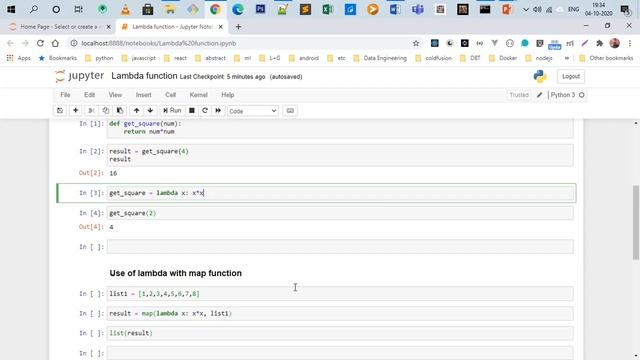Open the cell type Code dropdown
Viewport: 640px width, 360px height.
[x=253, y=111]
